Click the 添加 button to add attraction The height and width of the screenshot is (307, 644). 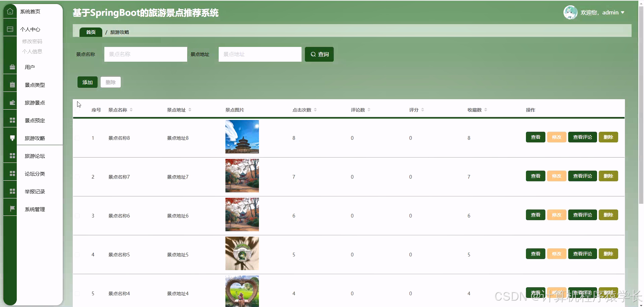click(87, 82)
